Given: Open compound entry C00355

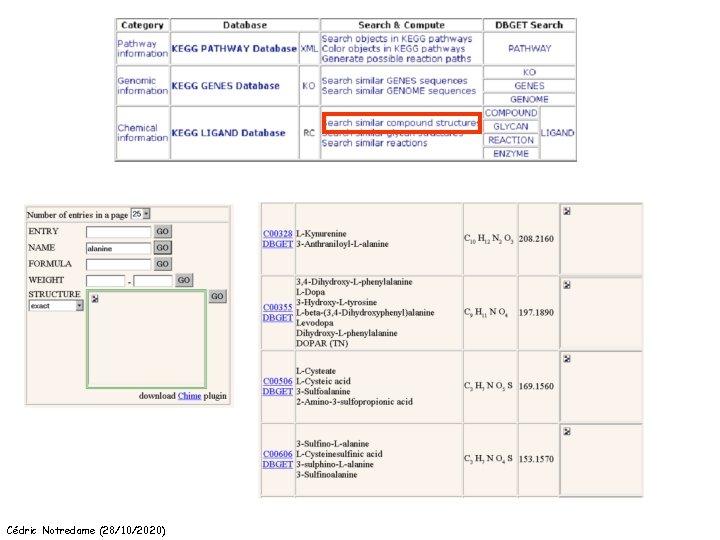Looking at the screenshot, I should click(x=277, y=307).
